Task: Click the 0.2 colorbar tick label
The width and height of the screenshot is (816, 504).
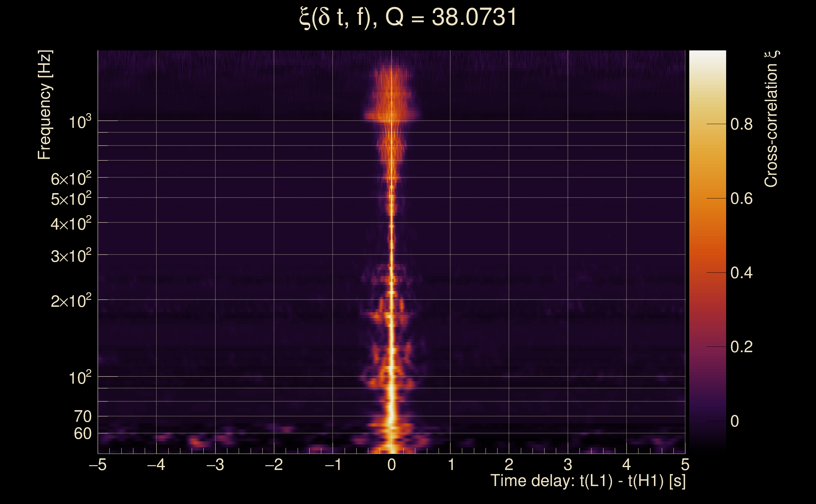Action: (741, 347)
